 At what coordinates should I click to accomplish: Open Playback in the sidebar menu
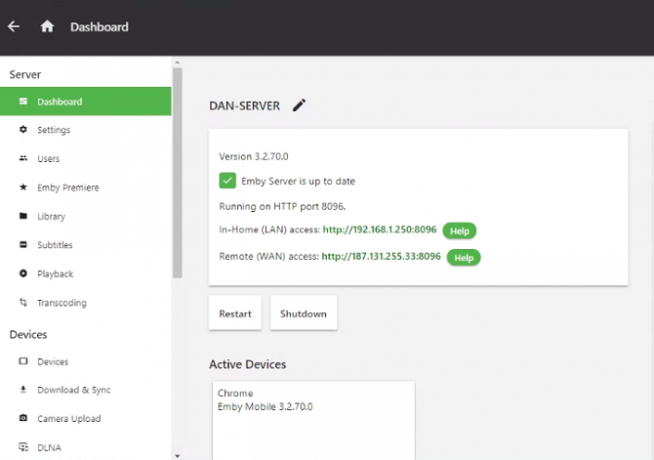click(x=86, y=274)
